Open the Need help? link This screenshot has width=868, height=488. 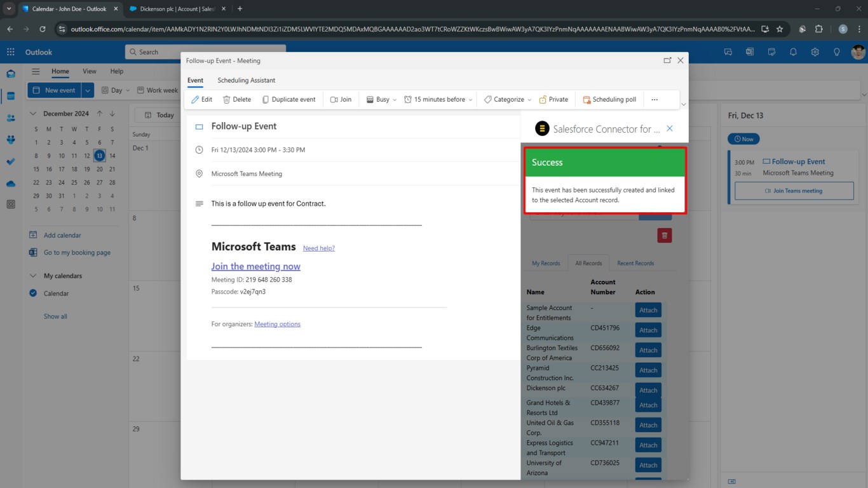(x=318, y=248)
